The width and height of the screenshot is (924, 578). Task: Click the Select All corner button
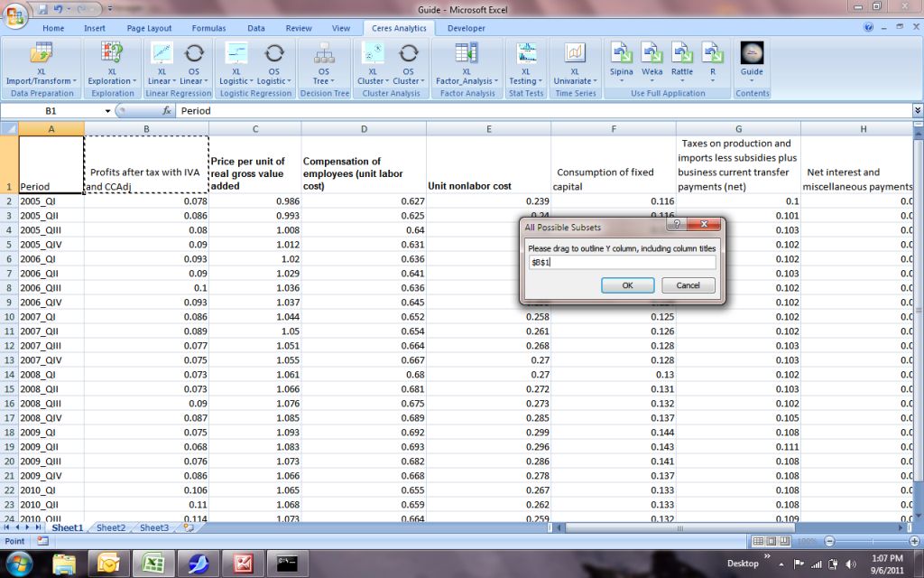coord(9,128)
